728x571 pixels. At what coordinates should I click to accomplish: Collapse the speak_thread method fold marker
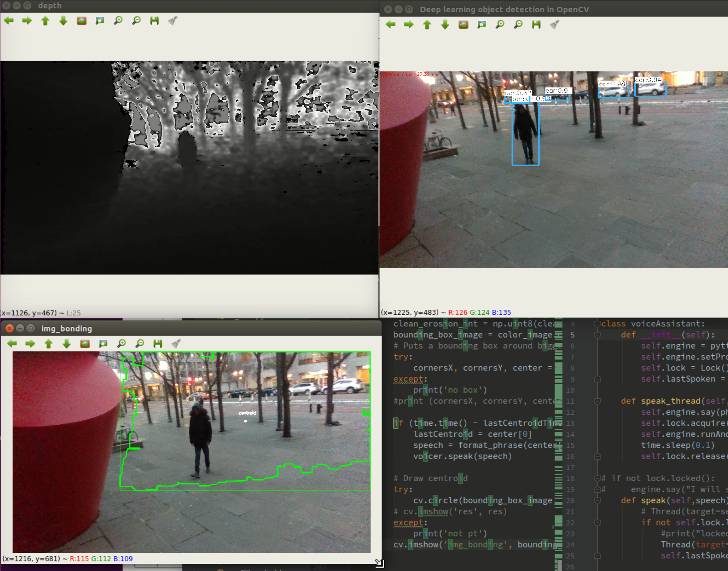pos(598,401)
